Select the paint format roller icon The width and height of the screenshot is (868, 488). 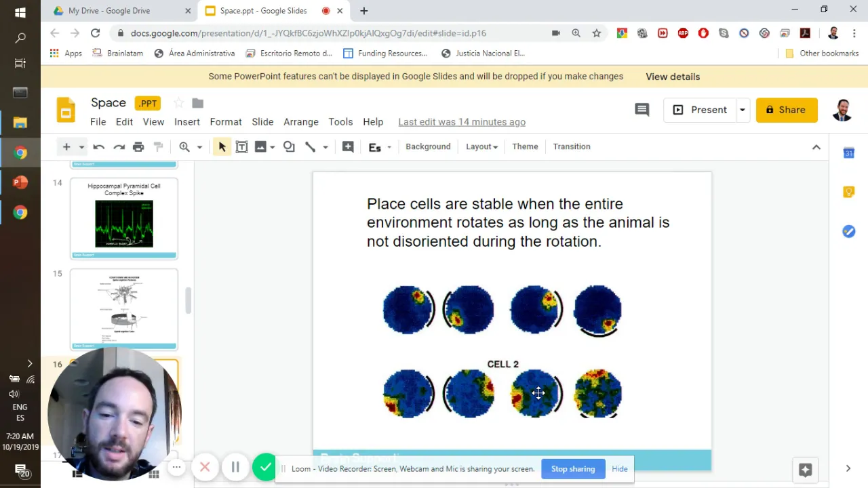[x=158, y=147]
